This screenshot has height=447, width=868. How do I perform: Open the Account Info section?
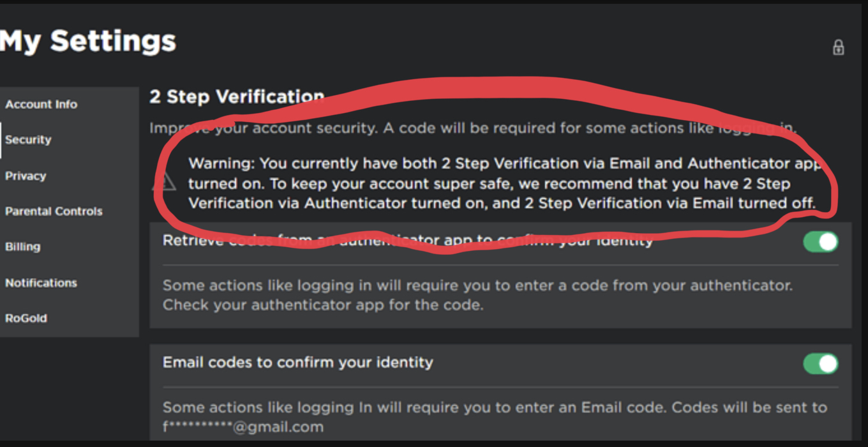pos(41,104)
